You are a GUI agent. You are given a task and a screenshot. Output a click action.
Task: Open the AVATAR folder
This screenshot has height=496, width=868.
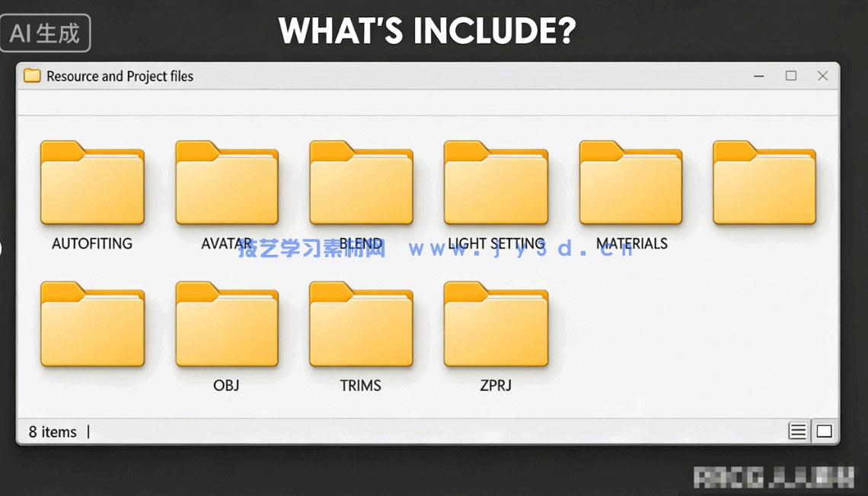coord(227,183)
